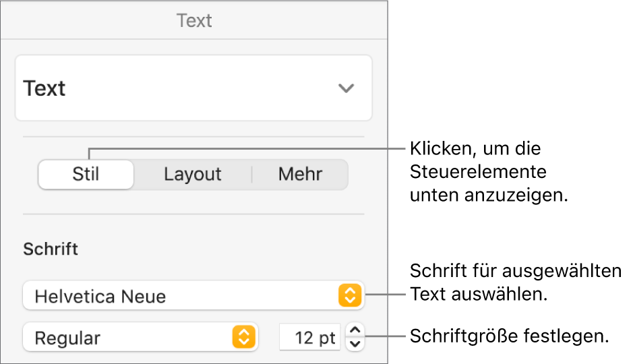Click the Schrift section label
This screenshot has width=633, height=364.
tap(51, 249)
